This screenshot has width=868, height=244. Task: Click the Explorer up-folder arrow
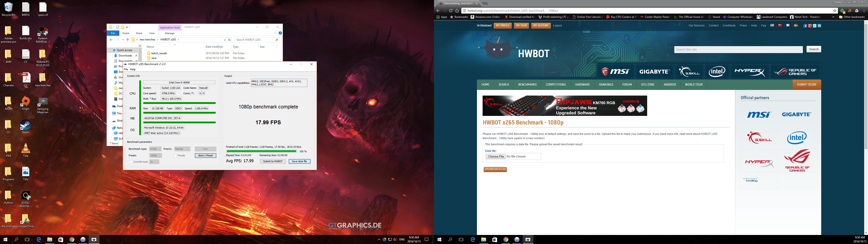[x=128, y=40]
